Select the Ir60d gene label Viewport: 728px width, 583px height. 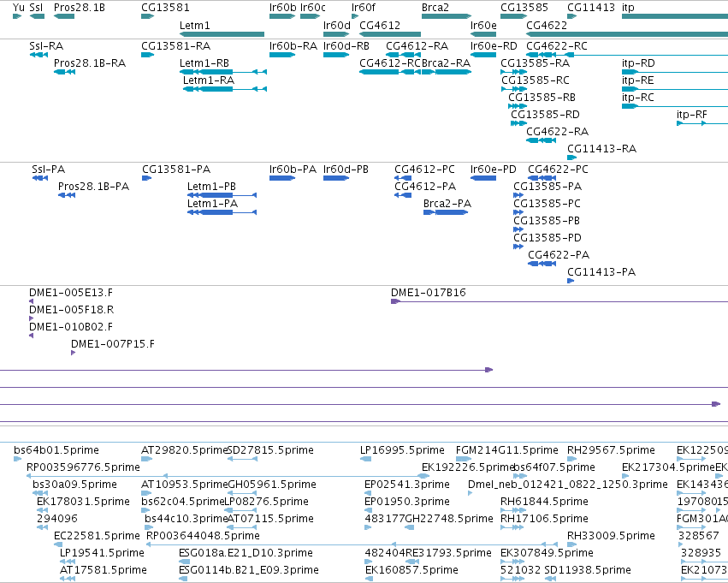pyautogui.click(x=336, y=25)
